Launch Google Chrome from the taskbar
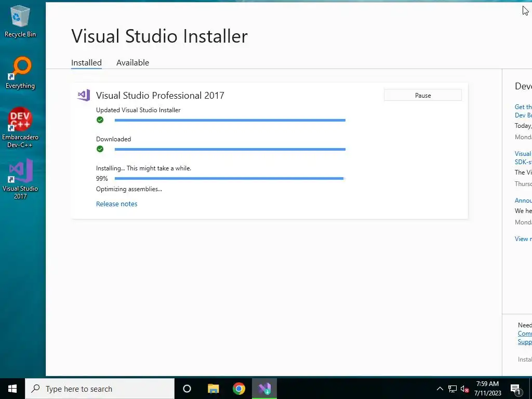The image size is (532, 399). [239, 389]
